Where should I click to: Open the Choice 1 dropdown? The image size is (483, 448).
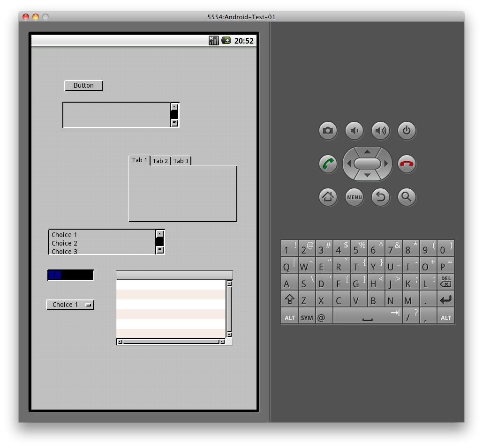coord(70,305)
